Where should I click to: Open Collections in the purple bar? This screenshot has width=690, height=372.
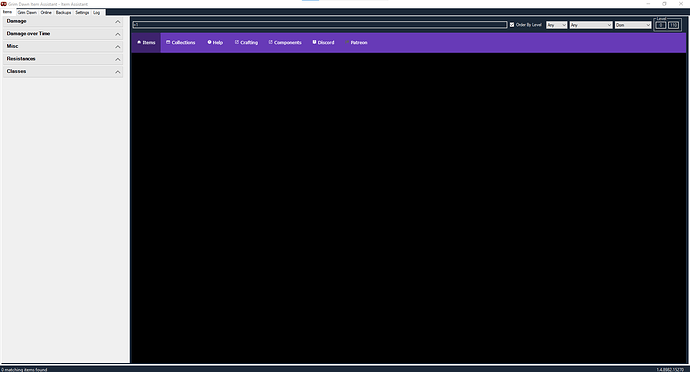pyautogui.click(x=180, y=43)
